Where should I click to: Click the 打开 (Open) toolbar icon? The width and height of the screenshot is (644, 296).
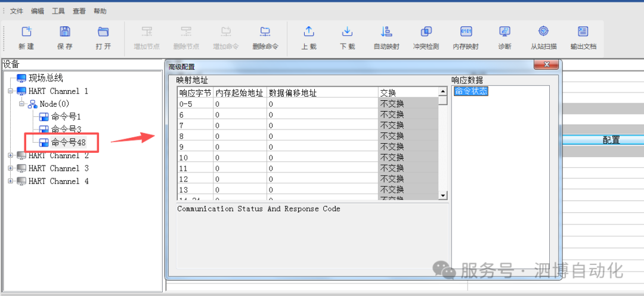point(103,32)
